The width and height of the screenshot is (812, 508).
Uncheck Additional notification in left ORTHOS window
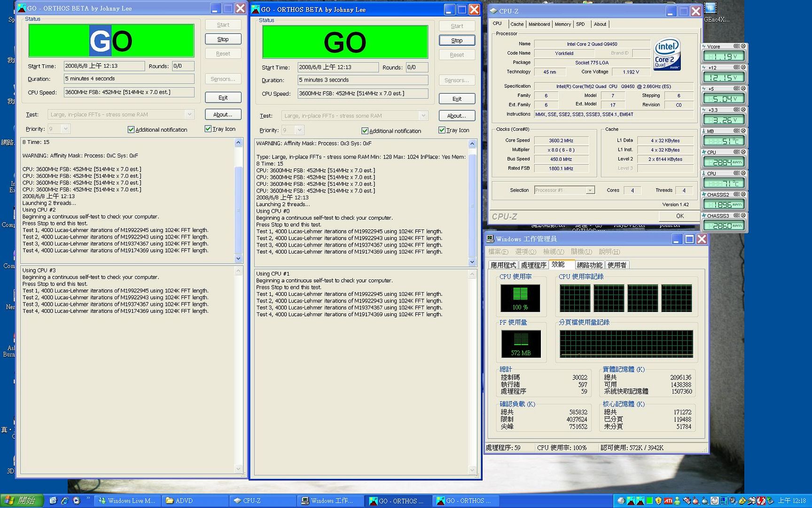click(x=131, y=129)
